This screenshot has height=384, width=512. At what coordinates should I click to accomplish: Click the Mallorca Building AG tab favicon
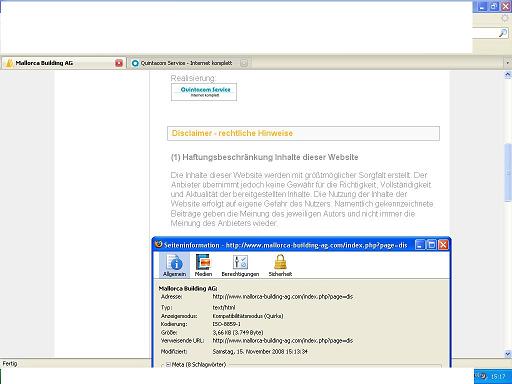pos(9,63)
